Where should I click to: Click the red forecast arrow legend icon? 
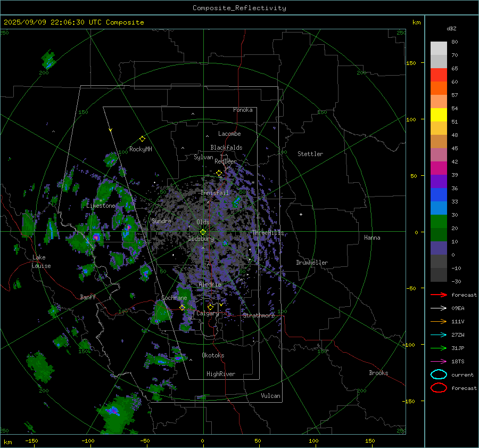coord(439,295)
